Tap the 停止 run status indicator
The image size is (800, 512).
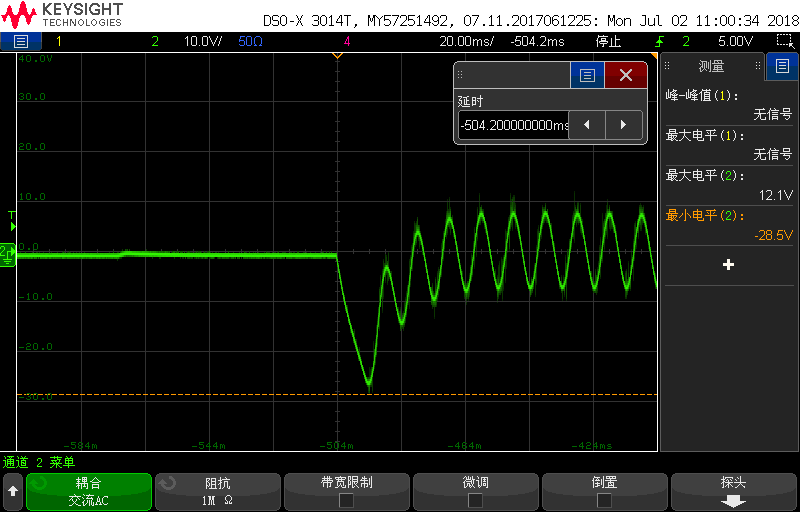coord(608,41)
